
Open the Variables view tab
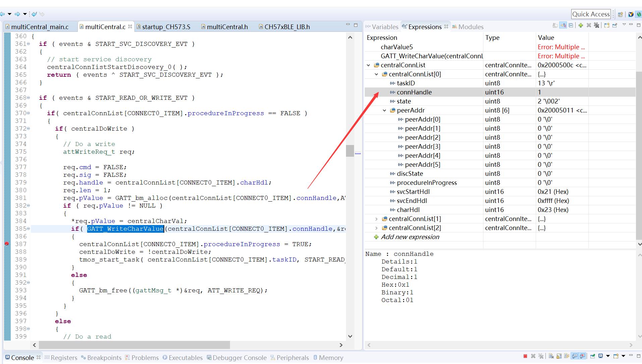click(385, 27)
